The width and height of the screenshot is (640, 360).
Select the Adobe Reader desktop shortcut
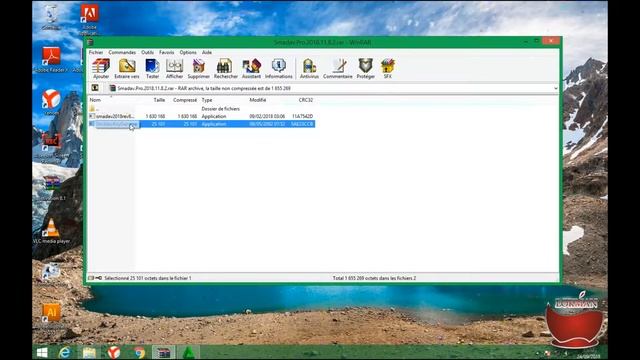point(51,60)
